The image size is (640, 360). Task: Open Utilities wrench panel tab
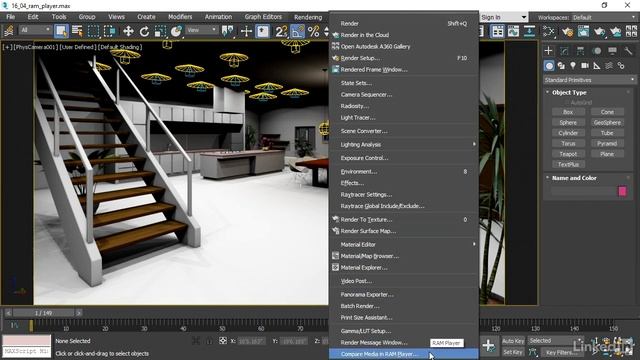click(x=628, y=51)
